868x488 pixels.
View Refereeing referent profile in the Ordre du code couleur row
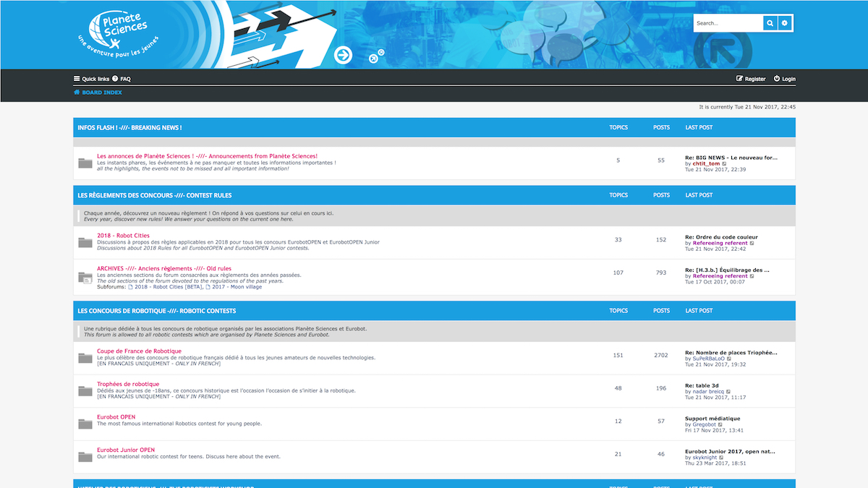point(720,243)
